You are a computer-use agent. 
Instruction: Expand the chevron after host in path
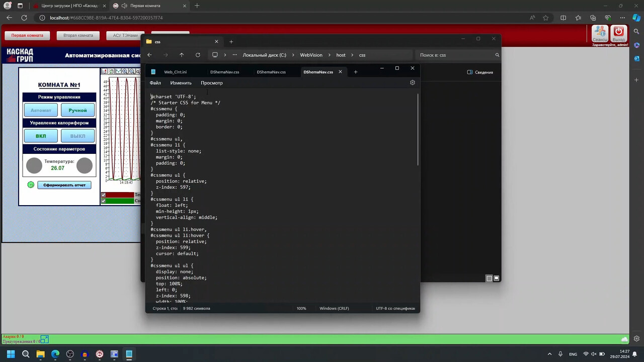(x=352, y=55)
